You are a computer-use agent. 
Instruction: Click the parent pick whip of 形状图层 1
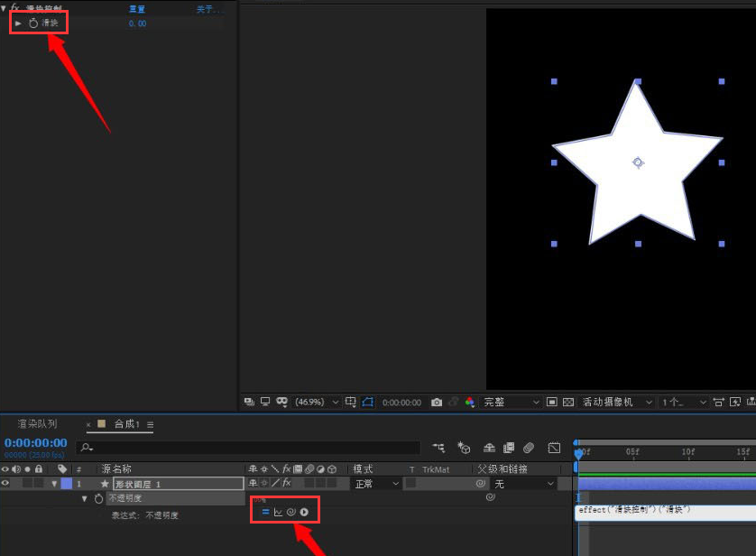(x=480, y=483)
